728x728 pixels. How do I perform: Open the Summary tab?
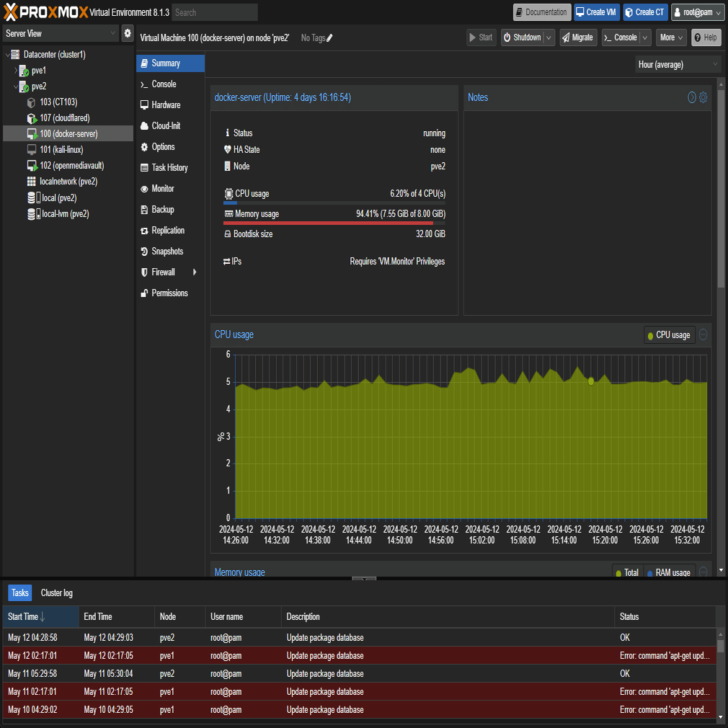170,63
